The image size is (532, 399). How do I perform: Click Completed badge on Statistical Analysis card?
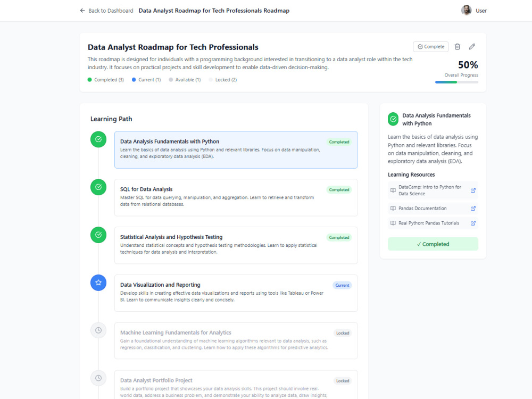tap(339, 237)
